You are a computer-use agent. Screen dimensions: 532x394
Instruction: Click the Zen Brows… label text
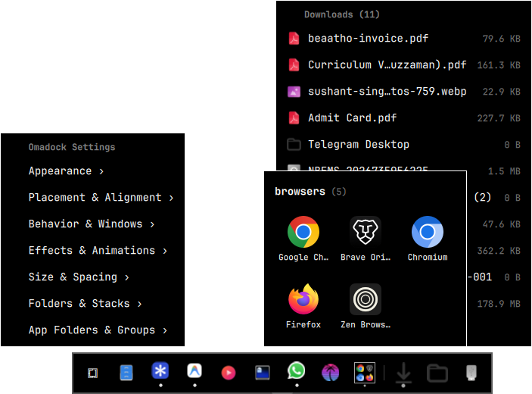click(x=366, y=324)
